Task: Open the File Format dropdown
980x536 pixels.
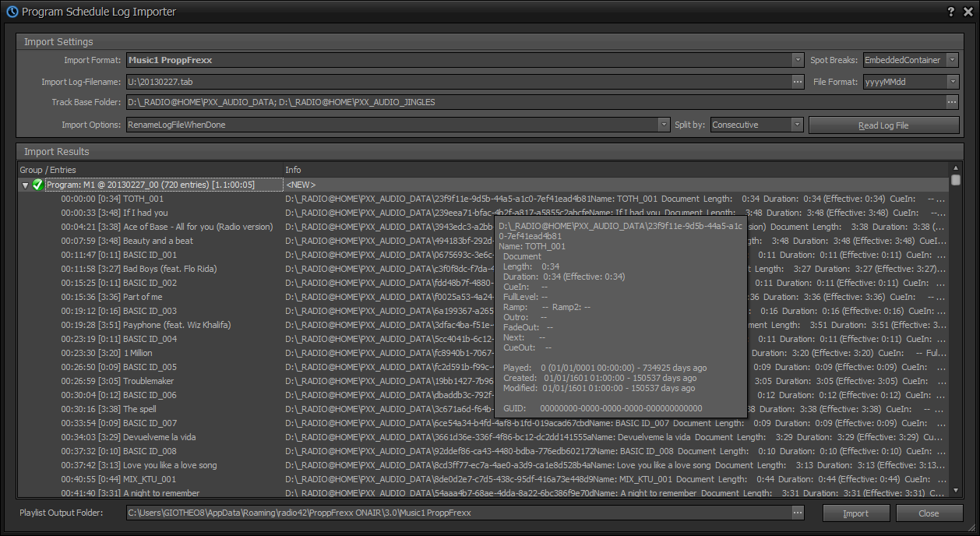Action: click(952, 81)
